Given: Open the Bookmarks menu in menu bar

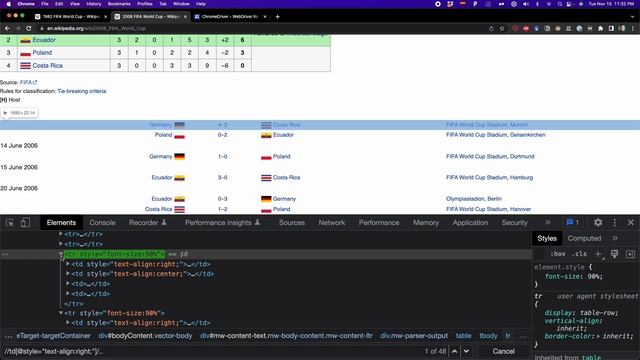Looking at the screenshot, I should coord(119,4).
